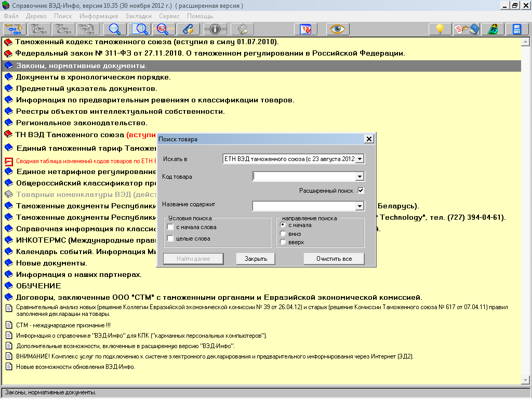Image resolution: width=532 pixels, height=399 pixels.
Task: Click red book icon of Федеральный закон № 311-ФЗ
Action: (8, 54)
